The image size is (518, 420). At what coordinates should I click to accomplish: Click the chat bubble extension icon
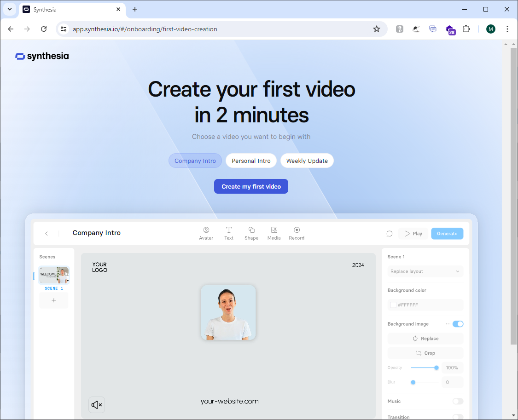pyautogui.click(x=433, y=29)
